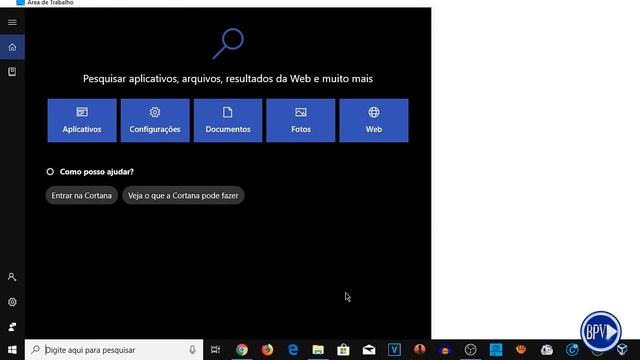Launch Microsoft Edge from the taskbar

tap(293, 350)
